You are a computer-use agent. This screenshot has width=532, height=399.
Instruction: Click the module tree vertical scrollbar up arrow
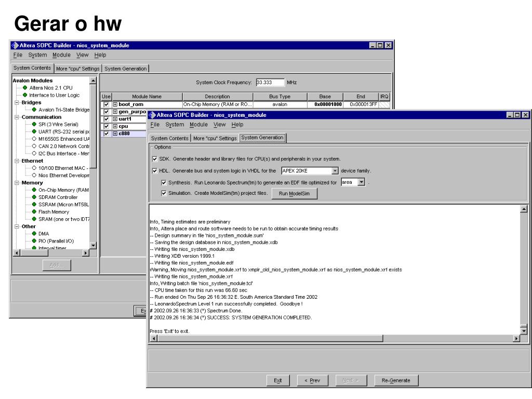point(93,81)
